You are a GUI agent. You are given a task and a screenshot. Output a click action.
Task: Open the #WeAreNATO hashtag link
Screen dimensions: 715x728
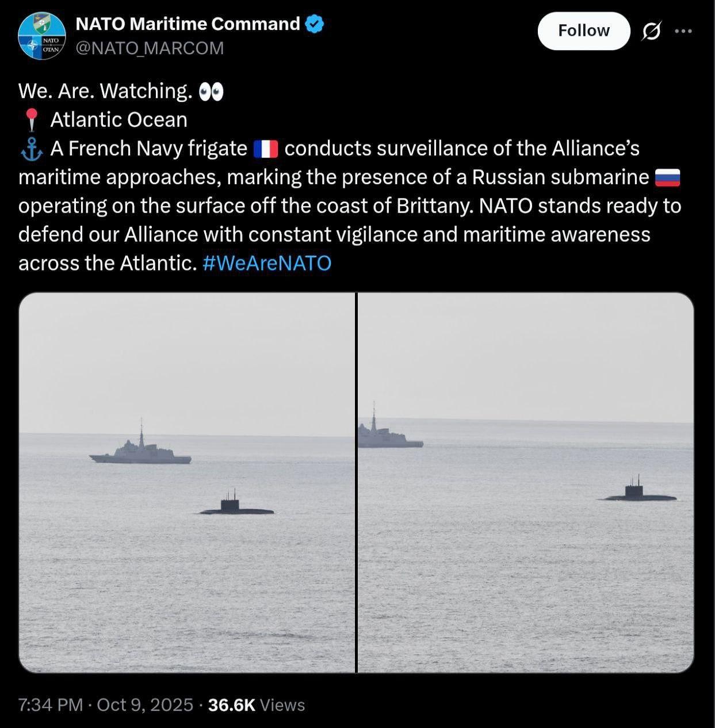pos(267,263)
